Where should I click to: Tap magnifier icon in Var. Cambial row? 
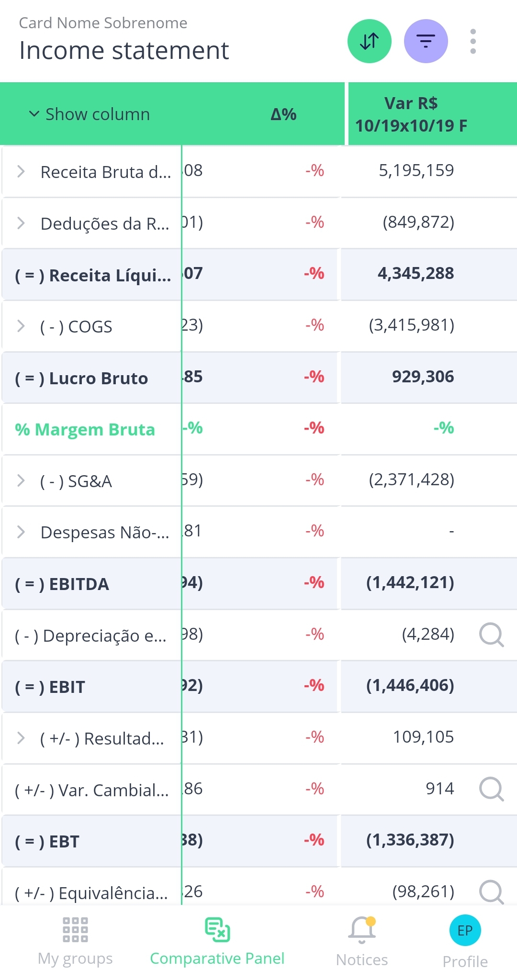(x=491, y=789)
